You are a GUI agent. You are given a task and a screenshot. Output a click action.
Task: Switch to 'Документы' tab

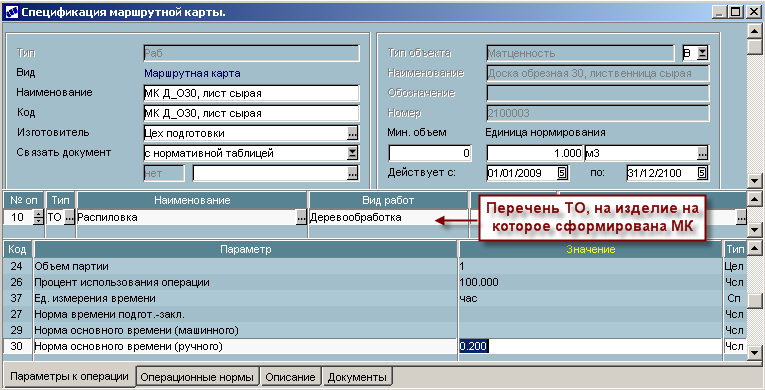click(357, 377)
